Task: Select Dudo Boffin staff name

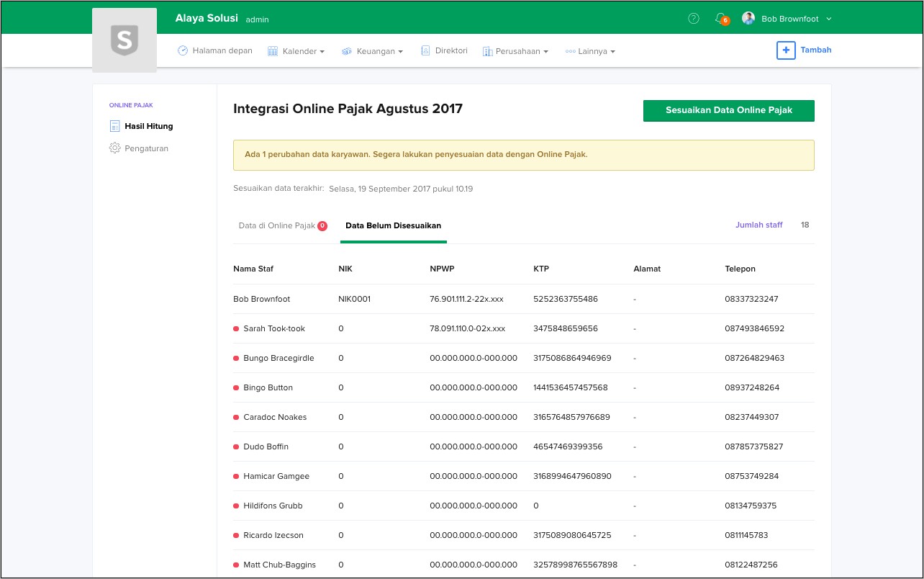Action: [x=266, y=446]
